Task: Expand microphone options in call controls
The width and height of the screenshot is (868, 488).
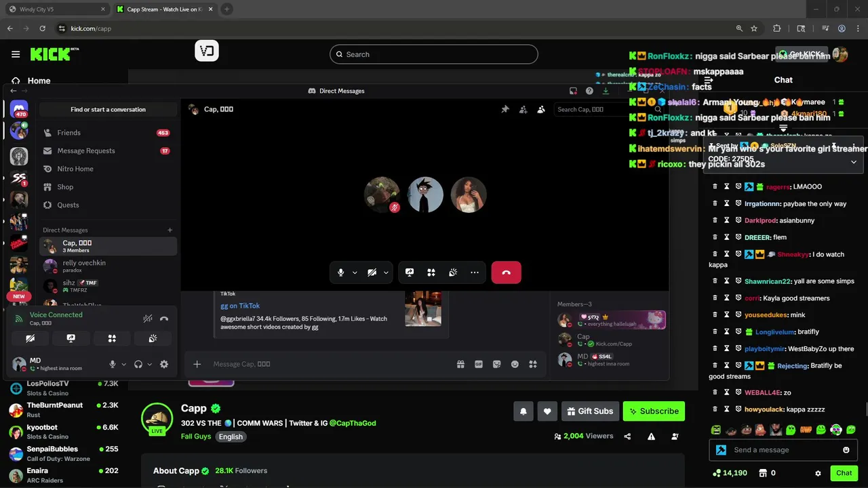Action: 355,272
